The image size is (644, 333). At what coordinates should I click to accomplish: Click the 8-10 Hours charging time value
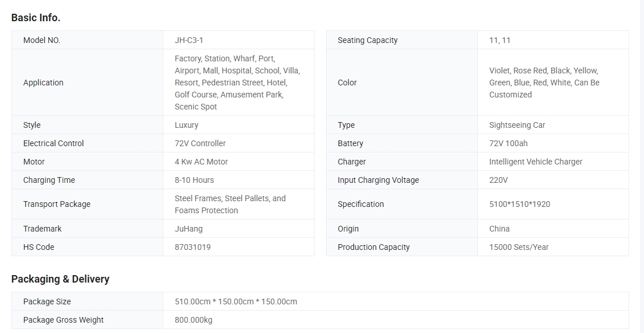(194, 180)
